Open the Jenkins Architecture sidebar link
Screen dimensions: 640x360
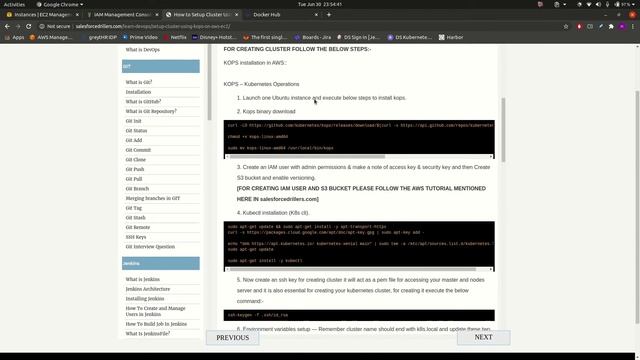pyautogui.click(x=148, y=289)
